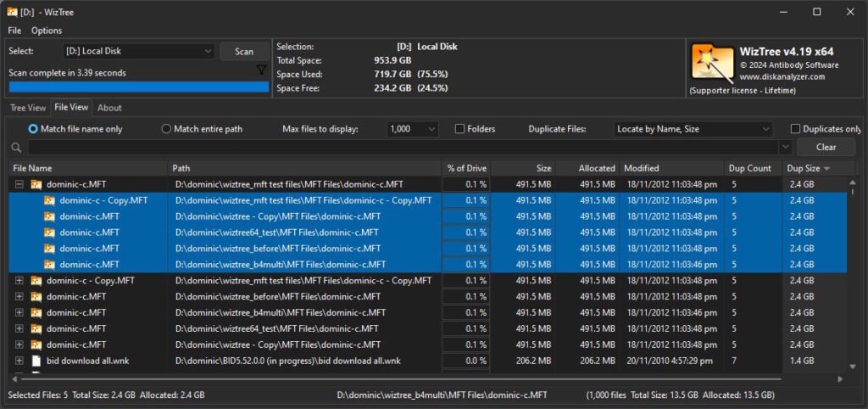Screen dimensions: 868x409
Task: Click file icon of top dominic-c.MFT row
Action: pyautogui.click(x=36, y=184)
